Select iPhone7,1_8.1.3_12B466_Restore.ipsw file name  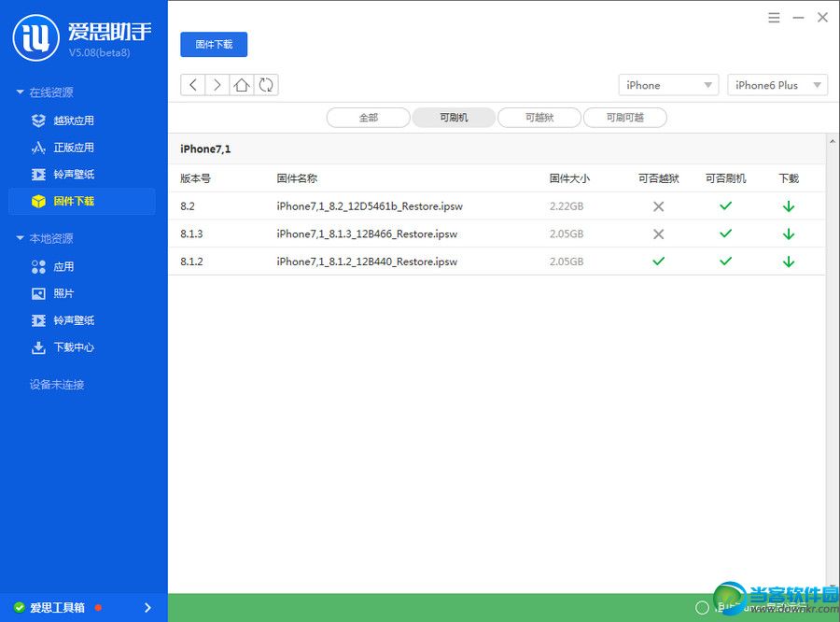pyautogui.click(x=367, y=234)
